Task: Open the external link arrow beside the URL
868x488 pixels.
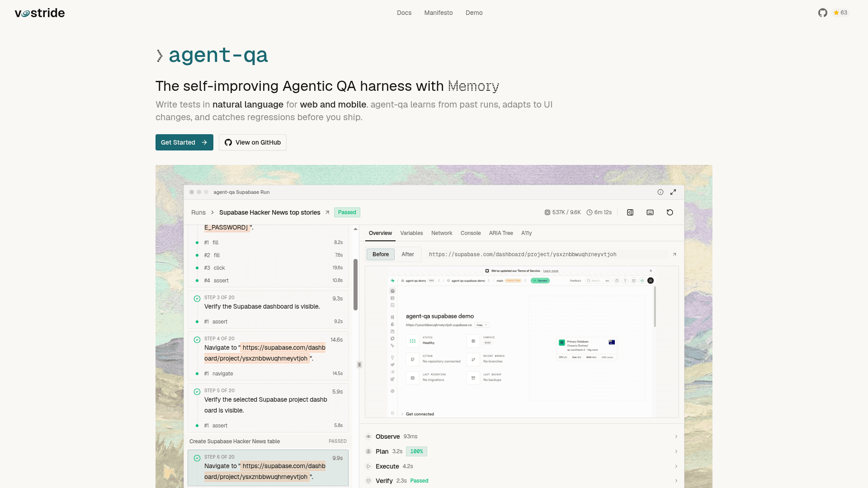Action: (675, 254)
